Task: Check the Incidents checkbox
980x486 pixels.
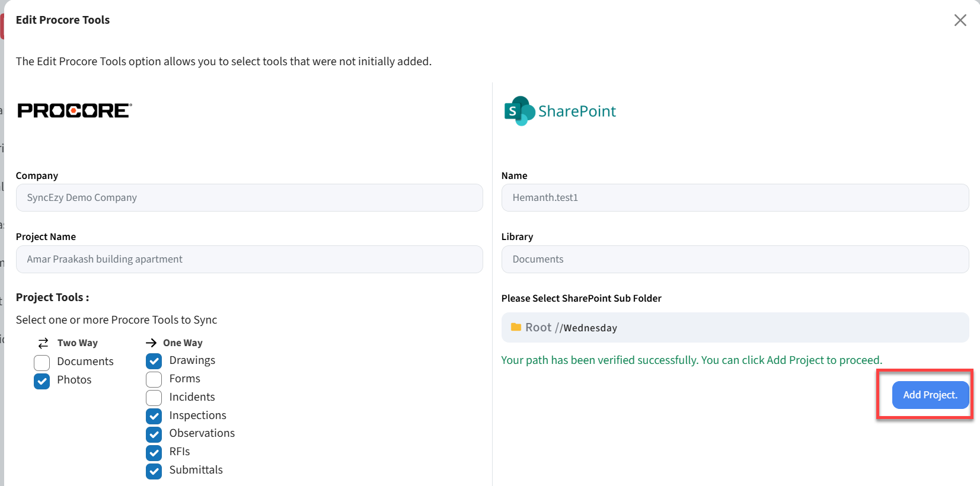Action: (x=154, y=398)
